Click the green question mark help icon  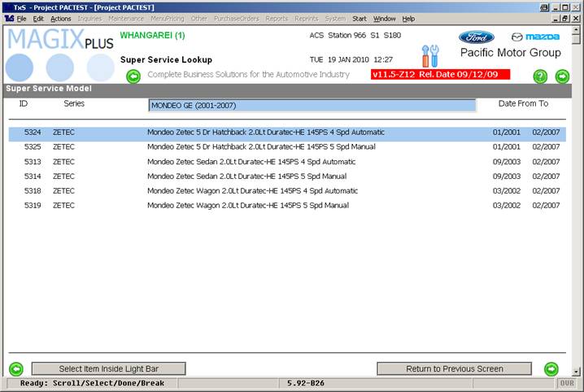point(540,76)
